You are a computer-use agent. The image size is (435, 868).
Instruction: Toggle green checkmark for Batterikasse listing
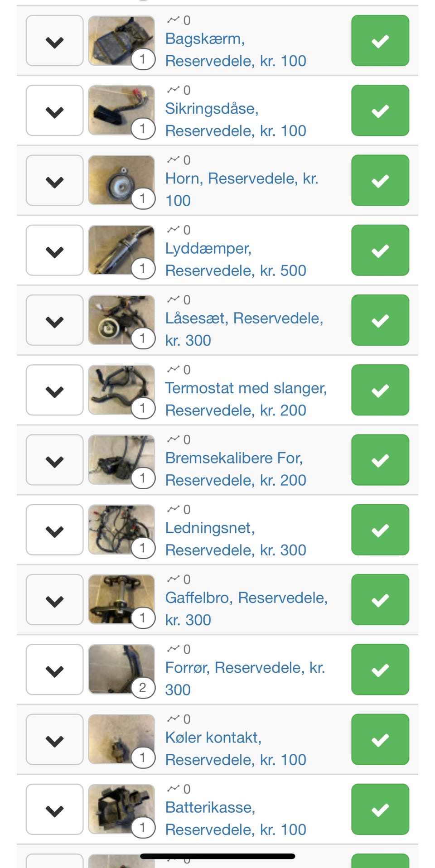click(380, 810)
